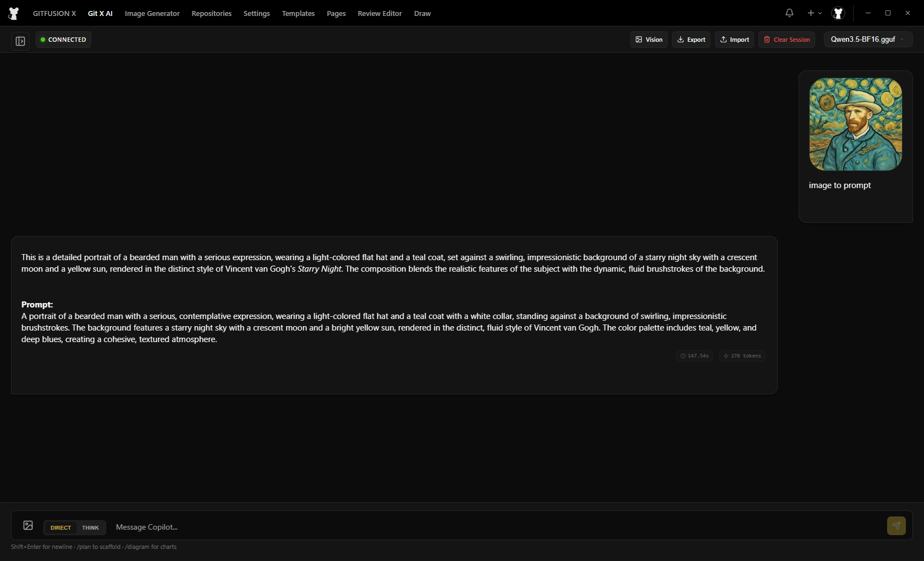Open GITFUSION X tab
Viewport: 924px width, 561px height.
54,13
